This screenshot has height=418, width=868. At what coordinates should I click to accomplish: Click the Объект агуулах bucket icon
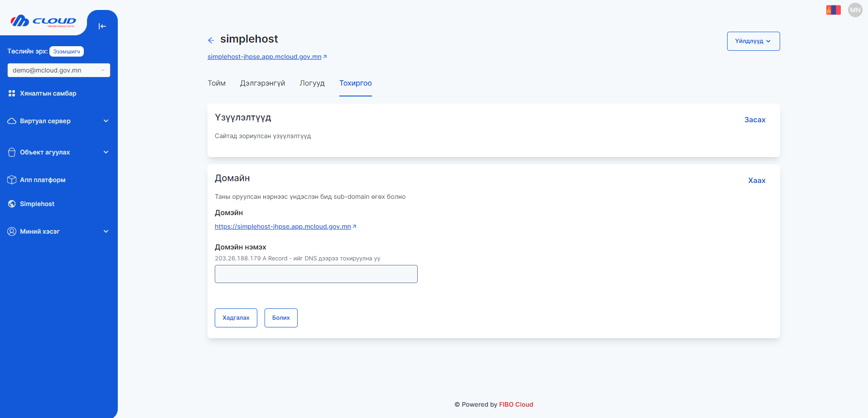[11, 152]
